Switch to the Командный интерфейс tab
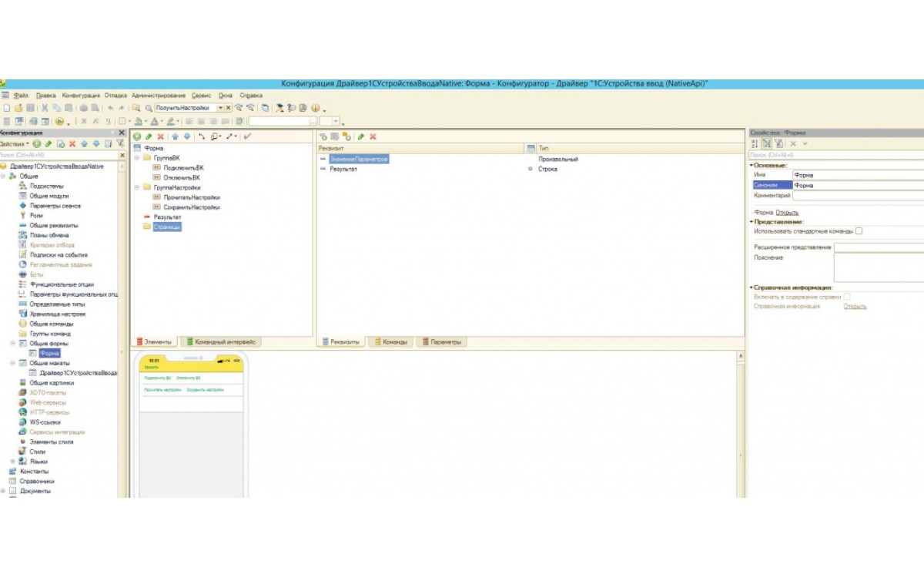 tap(220, 341)
